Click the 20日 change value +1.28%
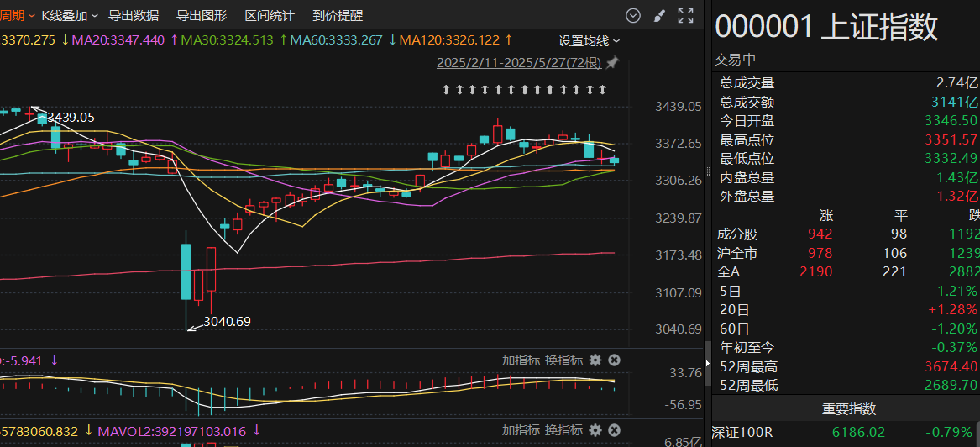 coord(953,309)
